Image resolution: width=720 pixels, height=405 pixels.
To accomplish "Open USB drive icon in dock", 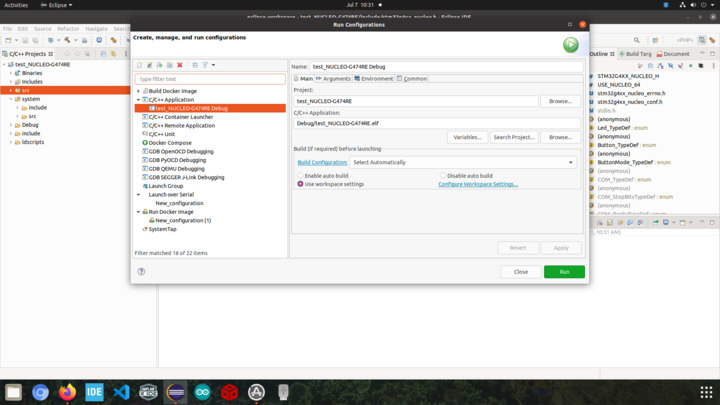I will click(x=283, y=392).
